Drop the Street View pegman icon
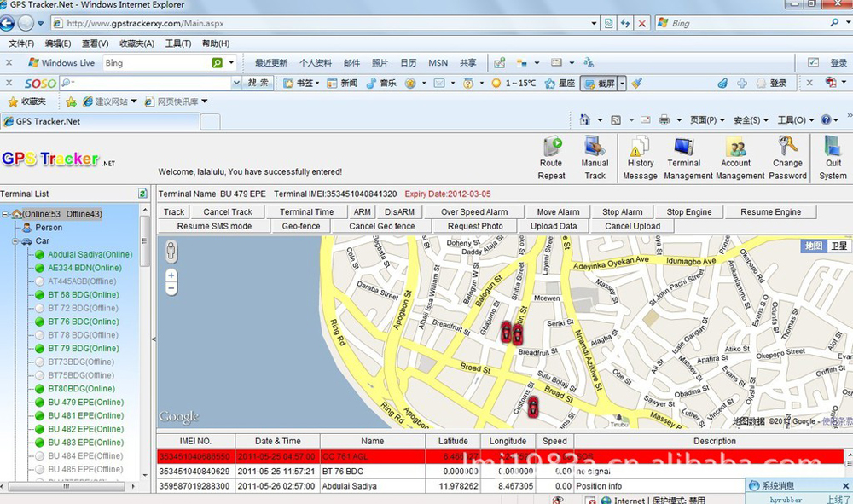This screenshot has width=853, height=504. pyautogui.click(x=171, y=251)
